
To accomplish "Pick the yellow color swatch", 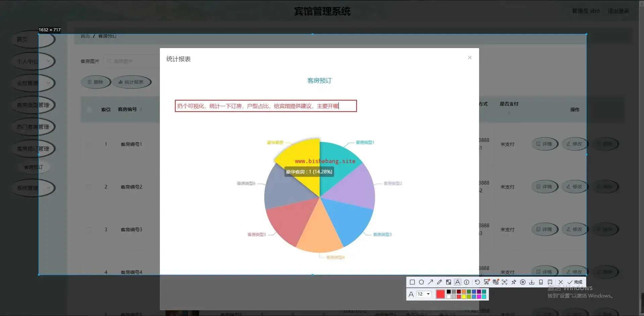I will pyautogui.click(x=464, y=297).
